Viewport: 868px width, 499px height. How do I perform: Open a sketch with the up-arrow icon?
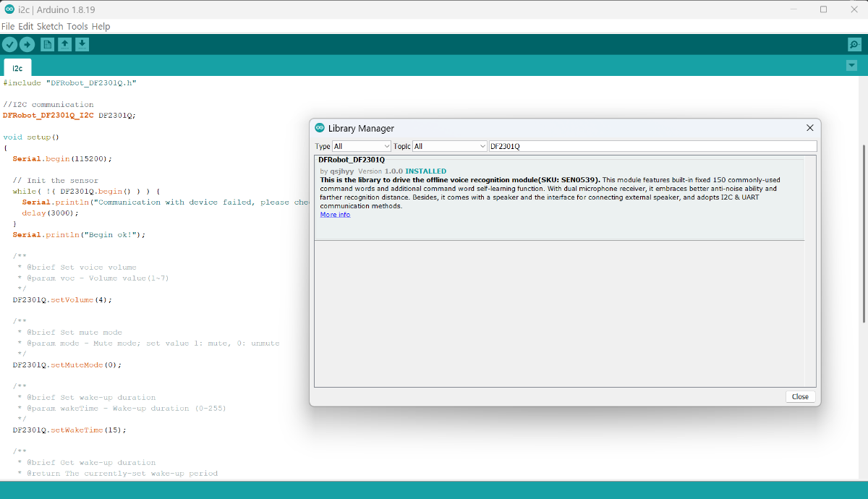pyautogui.click(x=65, y=44)
